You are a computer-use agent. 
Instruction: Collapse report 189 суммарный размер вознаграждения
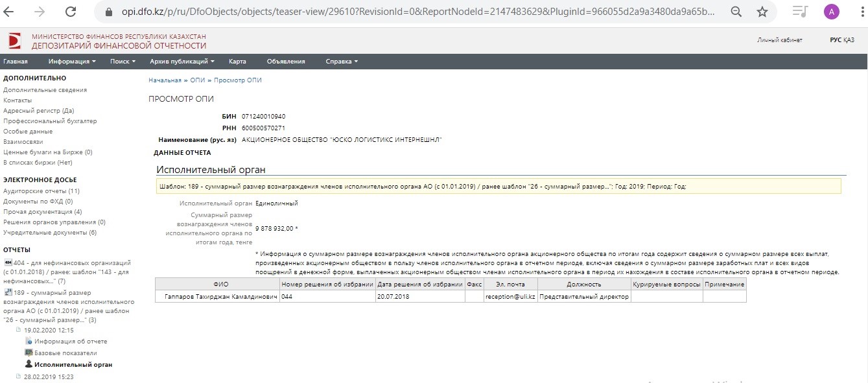[69, 307]
